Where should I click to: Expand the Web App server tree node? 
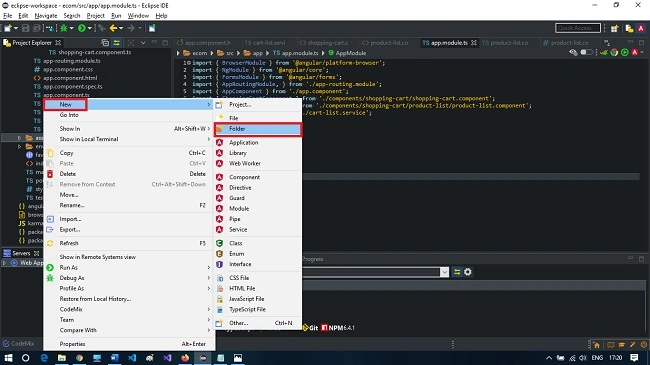[x=5, y=263]
